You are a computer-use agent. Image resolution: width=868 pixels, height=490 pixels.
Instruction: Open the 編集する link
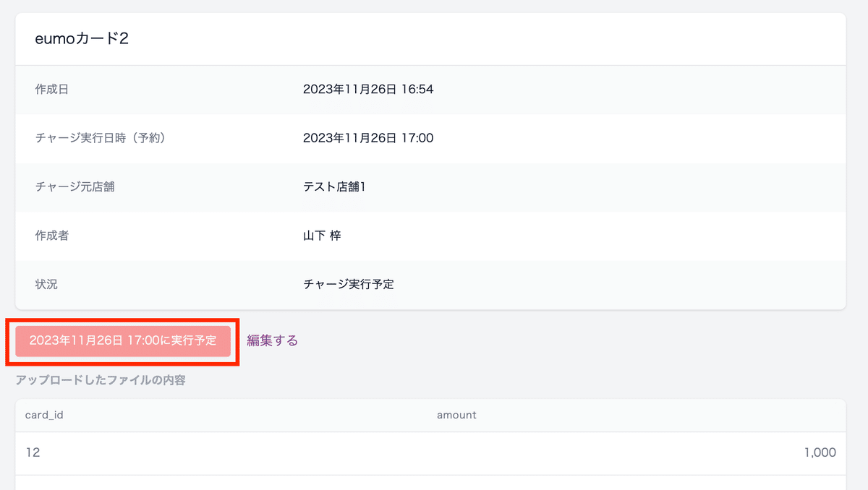point(273,340)
